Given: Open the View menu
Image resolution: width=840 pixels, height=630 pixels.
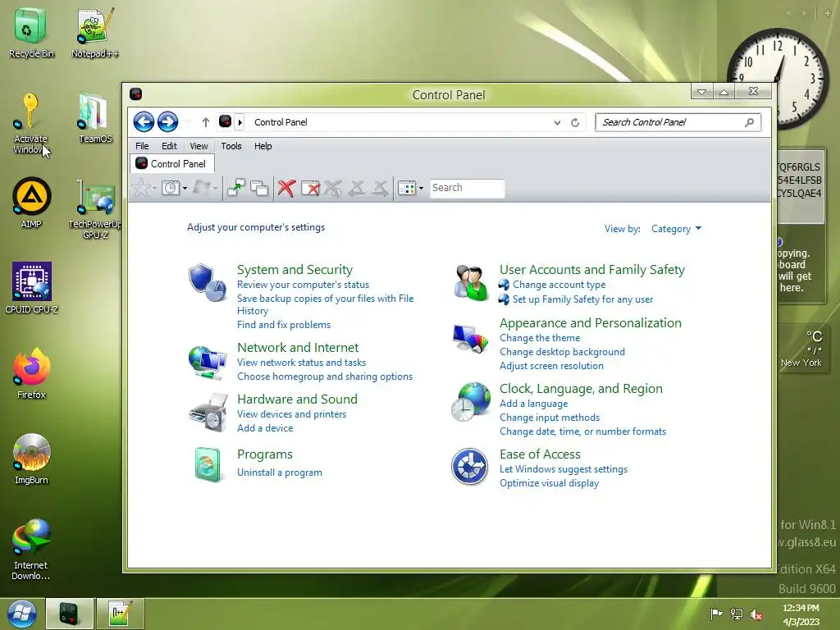Looking at the screenshot, I should (199, 146).
